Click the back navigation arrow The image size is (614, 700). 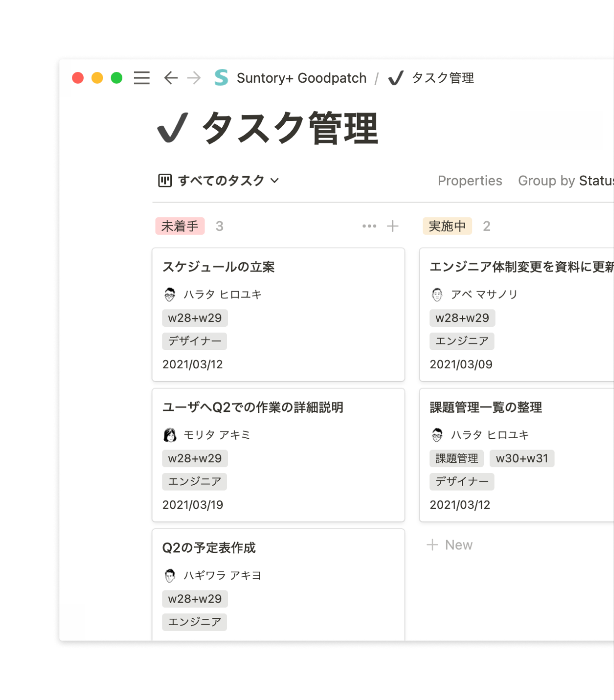pos(170,78)
